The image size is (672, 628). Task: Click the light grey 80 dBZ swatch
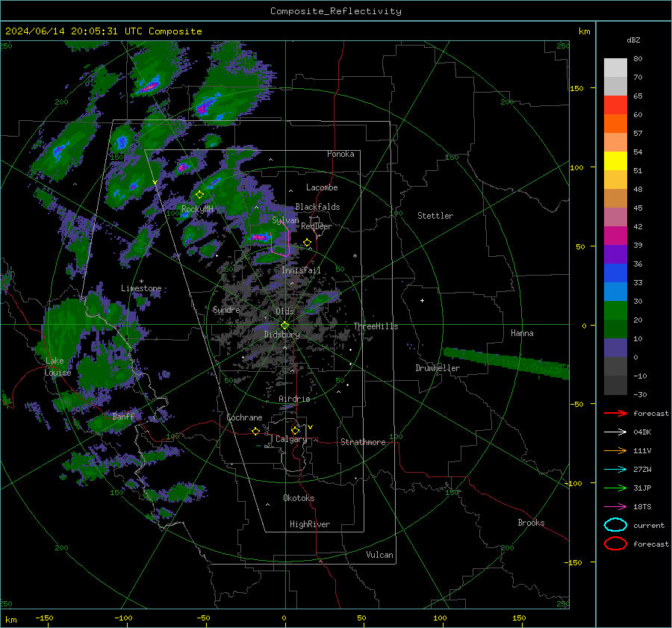[x=615, y=68]
